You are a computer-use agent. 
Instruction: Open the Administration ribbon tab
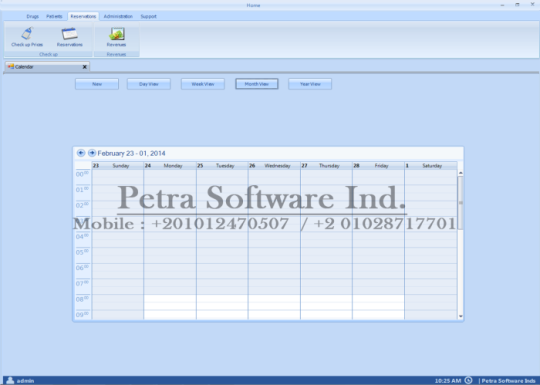tap(118, 16)
